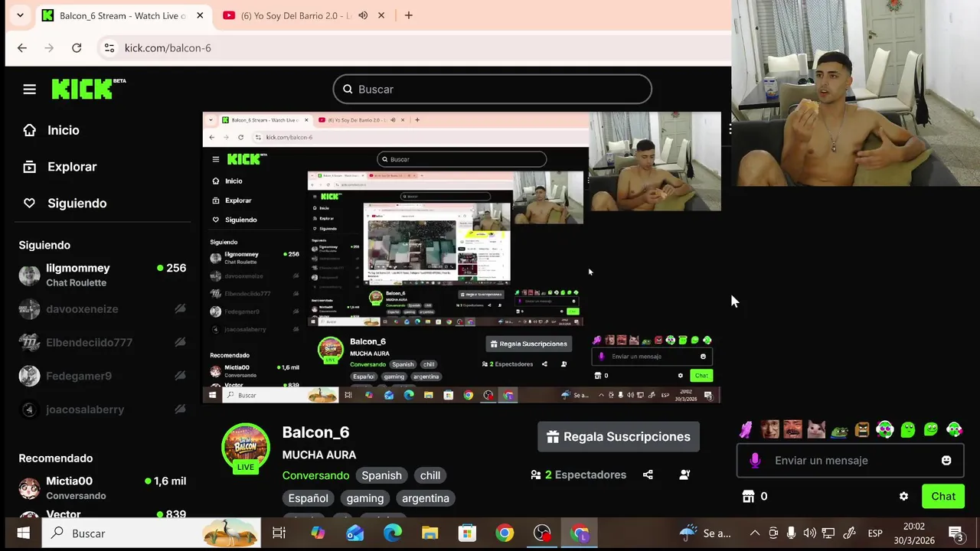Open the offline channel davooxeneize
Screen dimensions: 980x551
[x=103, y=309]
